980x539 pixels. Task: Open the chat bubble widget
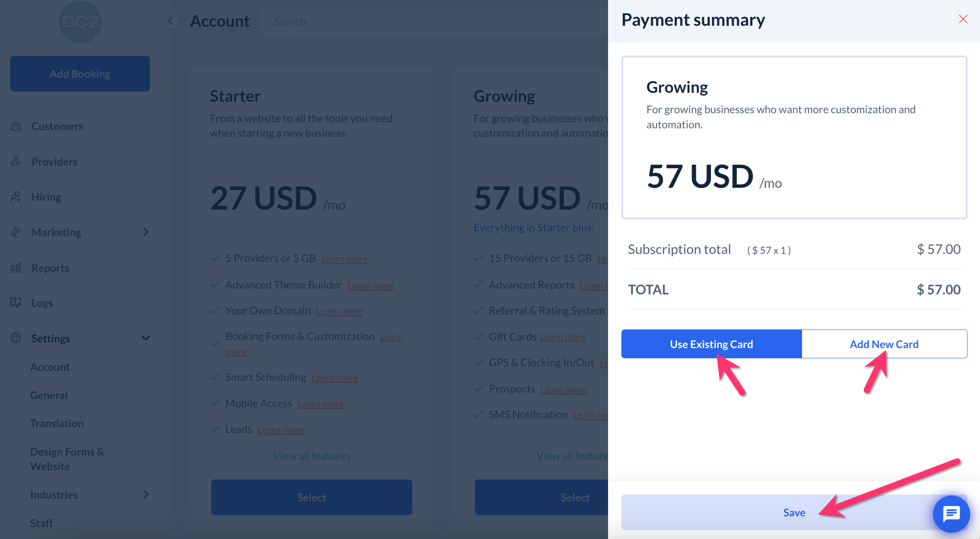click(x=951, y=514)
